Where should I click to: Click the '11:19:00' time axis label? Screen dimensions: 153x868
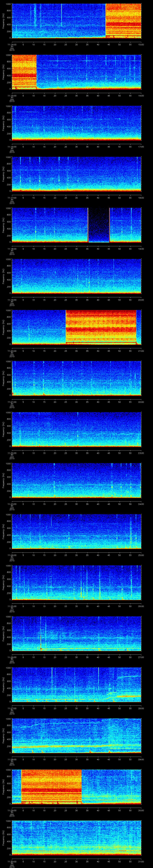coord(12,300)
